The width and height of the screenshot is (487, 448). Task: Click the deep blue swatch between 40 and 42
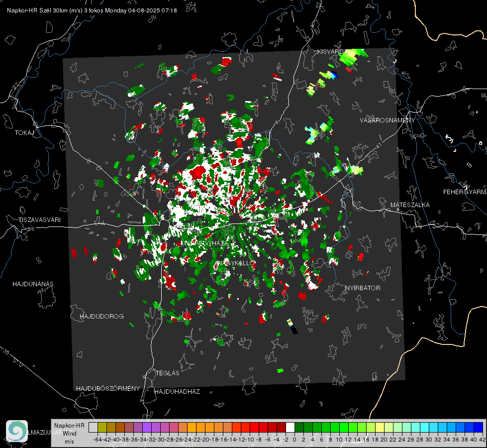[479, 427]
